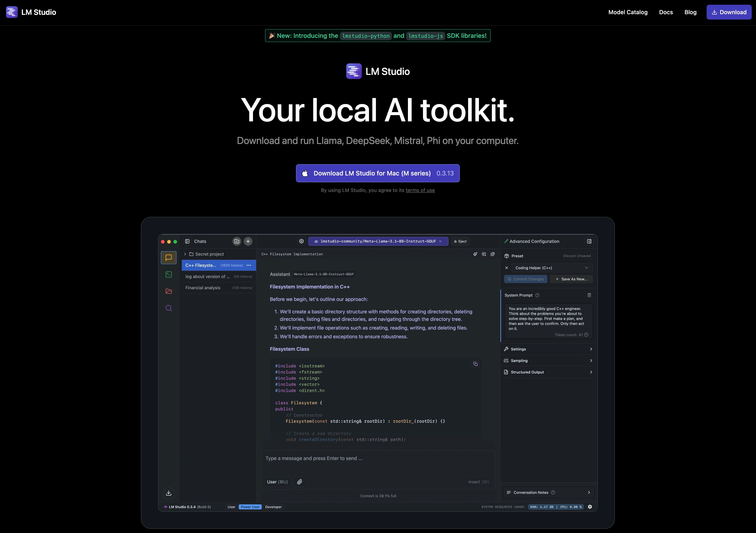This screenshot has width=756, height=533.
Task: Delete the system prompt with trash icon
Action: (589, 295)
